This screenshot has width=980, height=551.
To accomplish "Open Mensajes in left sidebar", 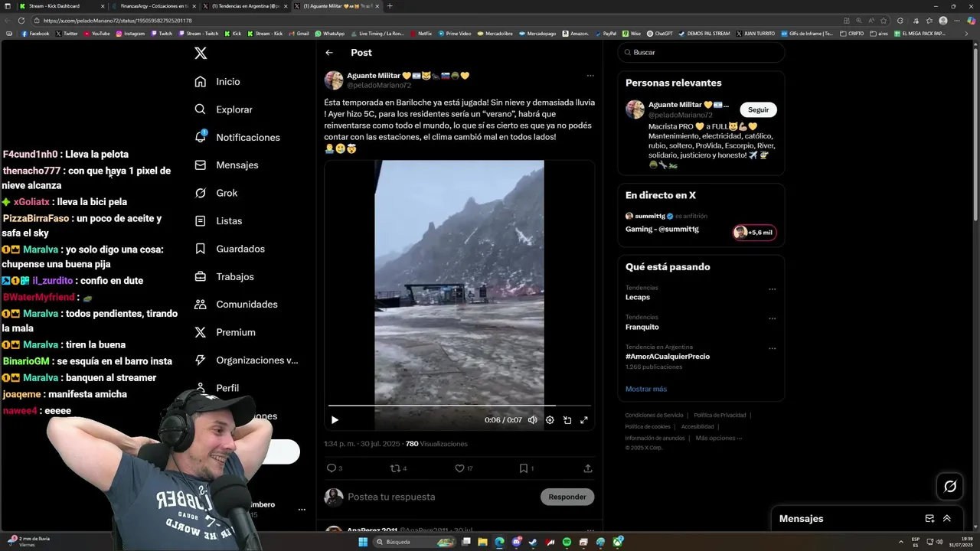I will (227, 165).
